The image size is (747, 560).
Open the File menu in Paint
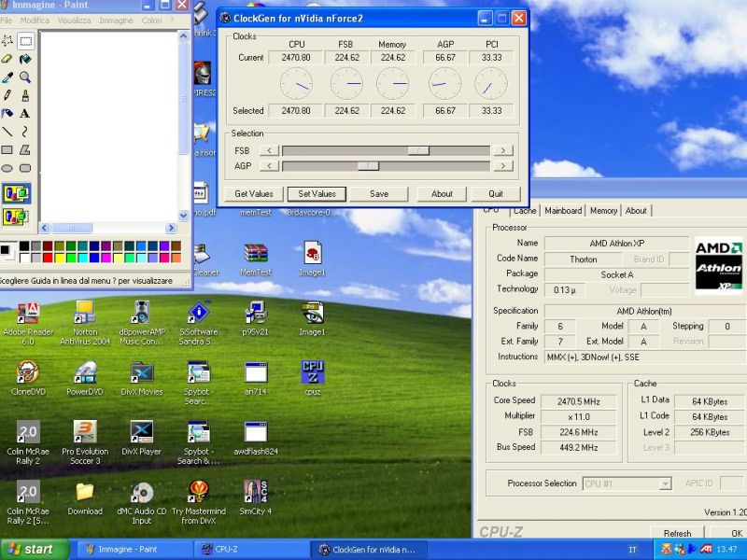click(x=7, y=21)
